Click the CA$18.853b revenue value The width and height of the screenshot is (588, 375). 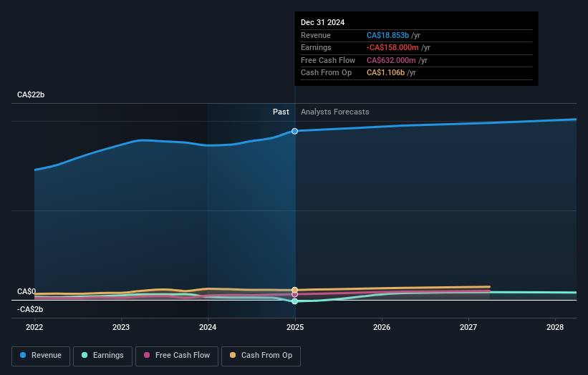[387, 35]
